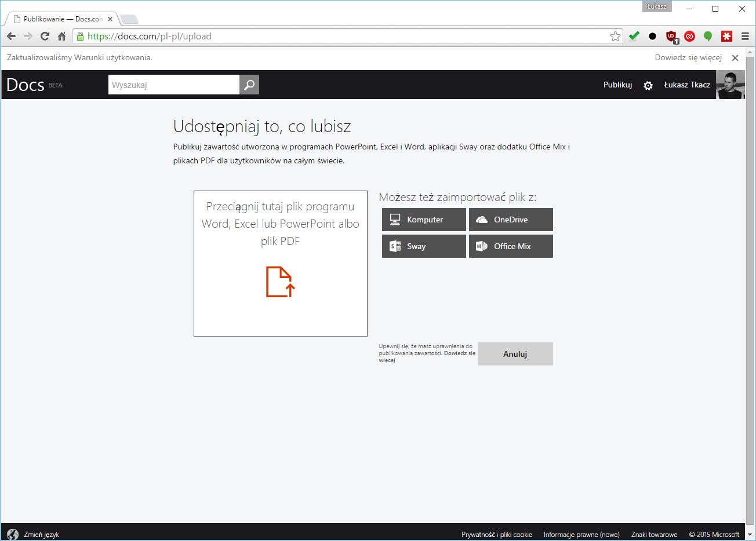Open Informacje prawne (nowe) link
The image size is (756, 541).
581,535
